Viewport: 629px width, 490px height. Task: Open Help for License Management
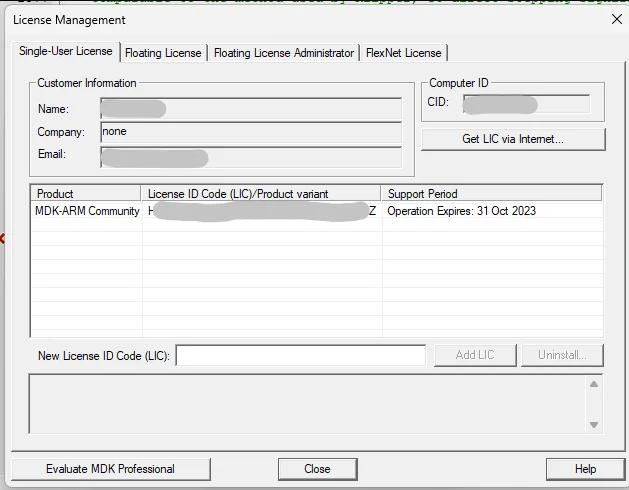point(585,469)
